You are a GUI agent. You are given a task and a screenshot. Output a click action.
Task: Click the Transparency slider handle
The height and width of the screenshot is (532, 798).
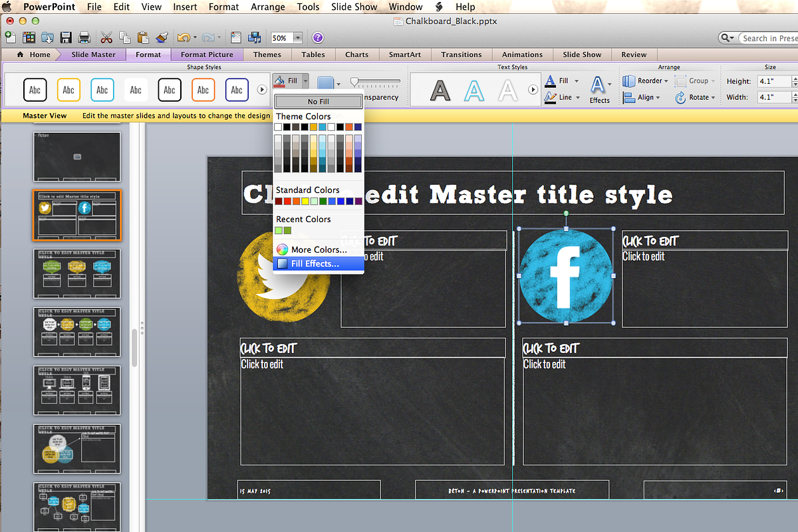(355, 82)
